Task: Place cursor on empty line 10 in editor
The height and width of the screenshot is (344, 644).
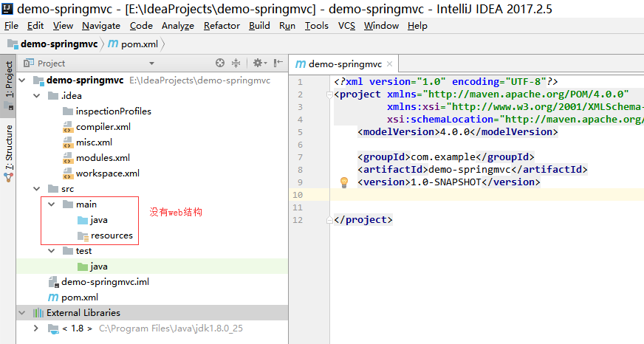Action: point(487,195)
